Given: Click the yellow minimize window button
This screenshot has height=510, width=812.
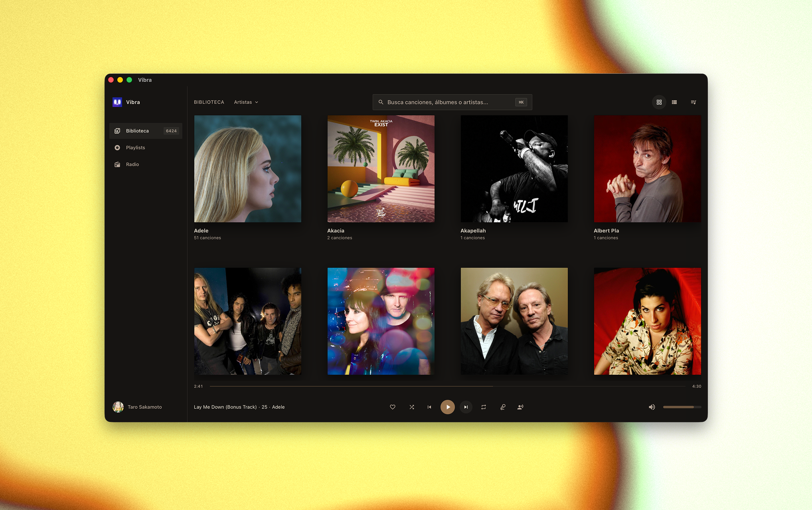Looking at the screenshot, I should 120,80.
